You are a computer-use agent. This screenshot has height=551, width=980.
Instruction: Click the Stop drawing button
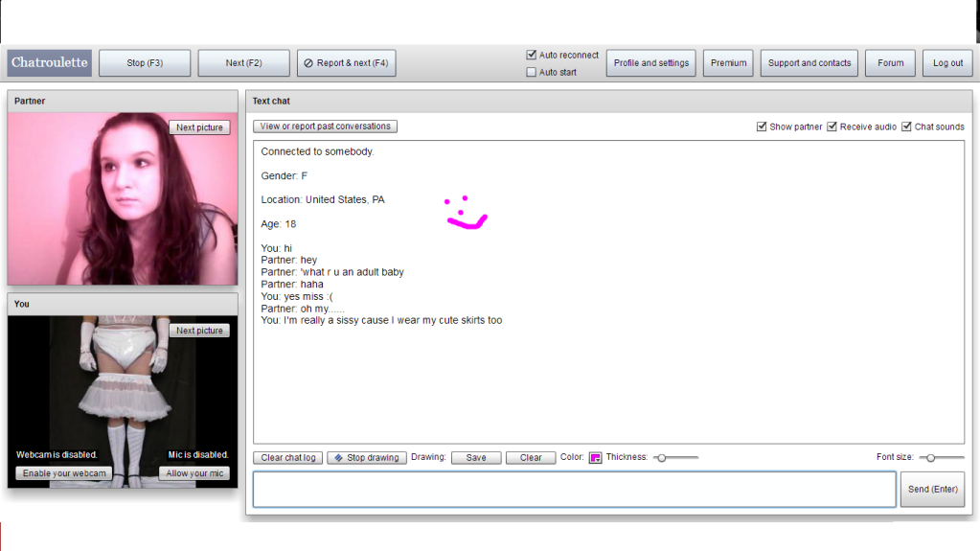tap(367, 458)
